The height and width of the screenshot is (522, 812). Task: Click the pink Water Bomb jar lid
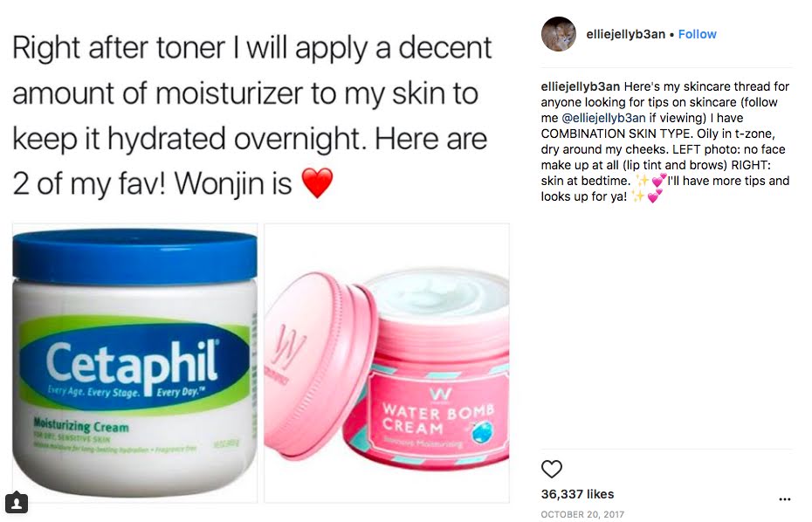pyautogui.click(x=319, y=366)
